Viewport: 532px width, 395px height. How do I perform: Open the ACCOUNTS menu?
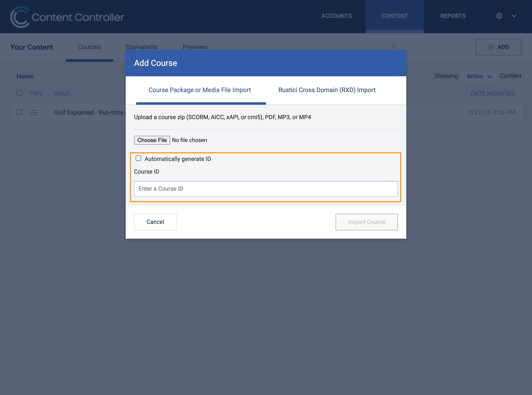tap(336, 16)
